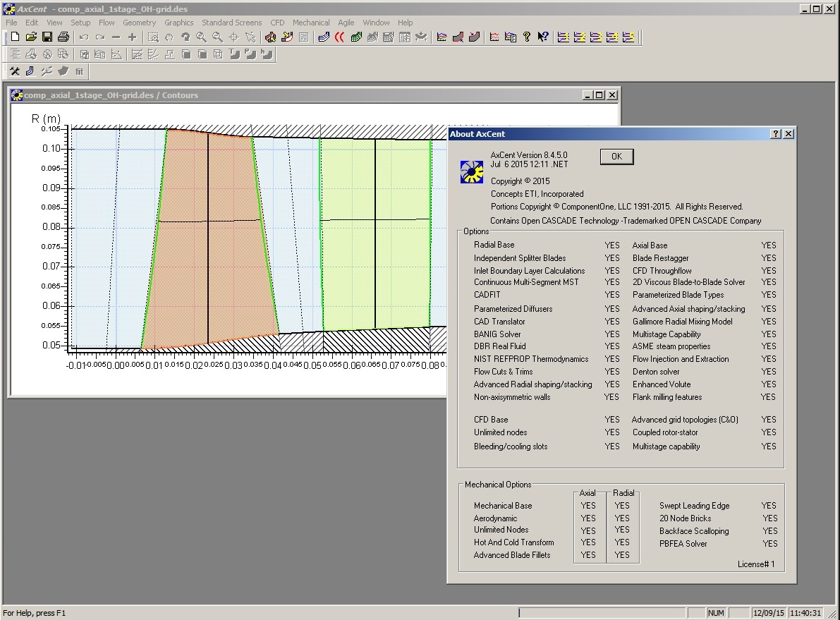Image resolution: width=840 pixels, height=620 pixels.
Task: Open the CFD menu
Action: (x=277, y=23)
